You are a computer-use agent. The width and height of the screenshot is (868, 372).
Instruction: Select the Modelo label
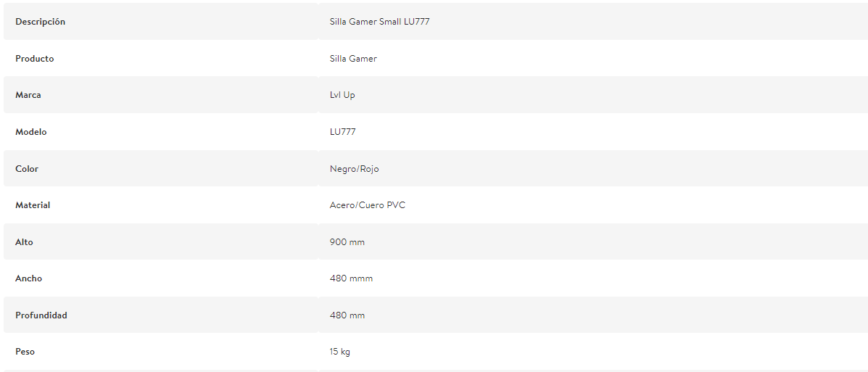[x=31, y=132]
